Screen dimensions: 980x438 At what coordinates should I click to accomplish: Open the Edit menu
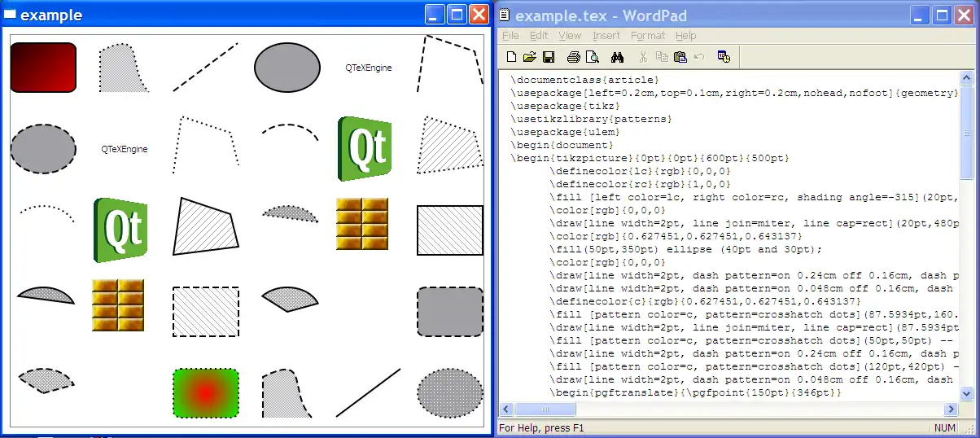click(x=539, y=36)
